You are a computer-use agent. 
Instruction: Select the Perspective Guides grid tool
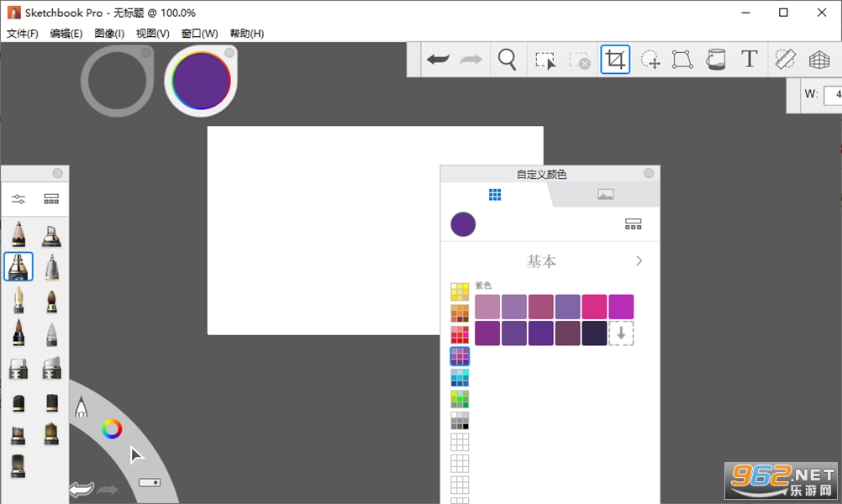(819, 60)
